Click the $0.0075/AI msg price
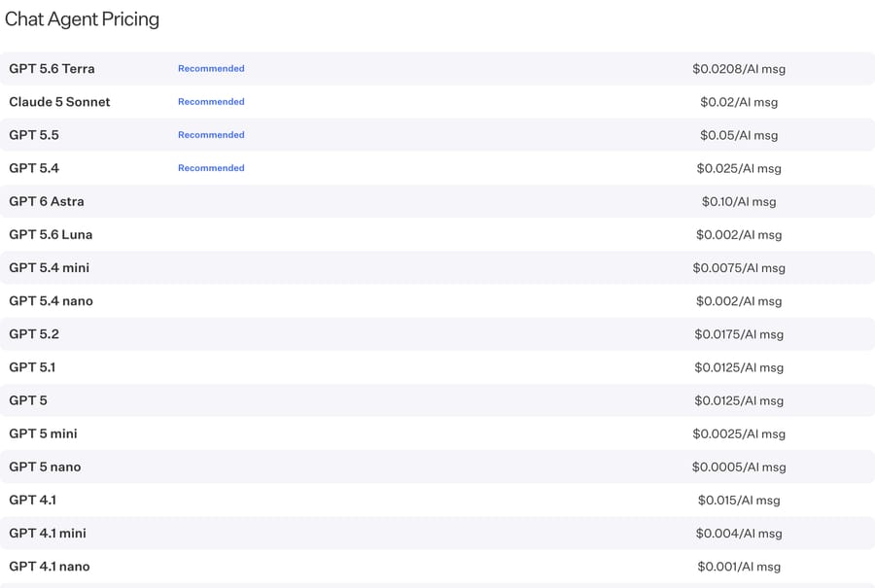Screen dimensions: 875x588 click(739, 268)
